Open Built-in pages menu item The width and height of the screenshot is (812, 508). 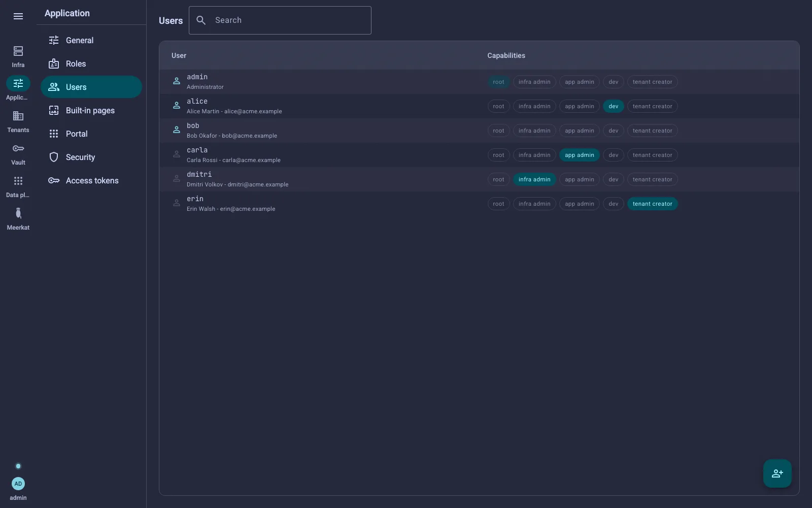(91, 110)
